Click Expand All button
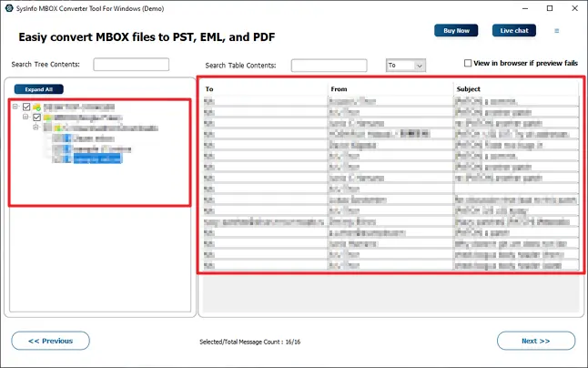The image size is (588, 368). [38, 89]
